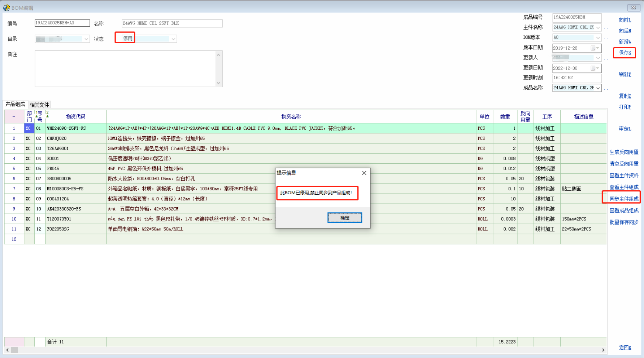Click the 备注 text area

[126, 68]
